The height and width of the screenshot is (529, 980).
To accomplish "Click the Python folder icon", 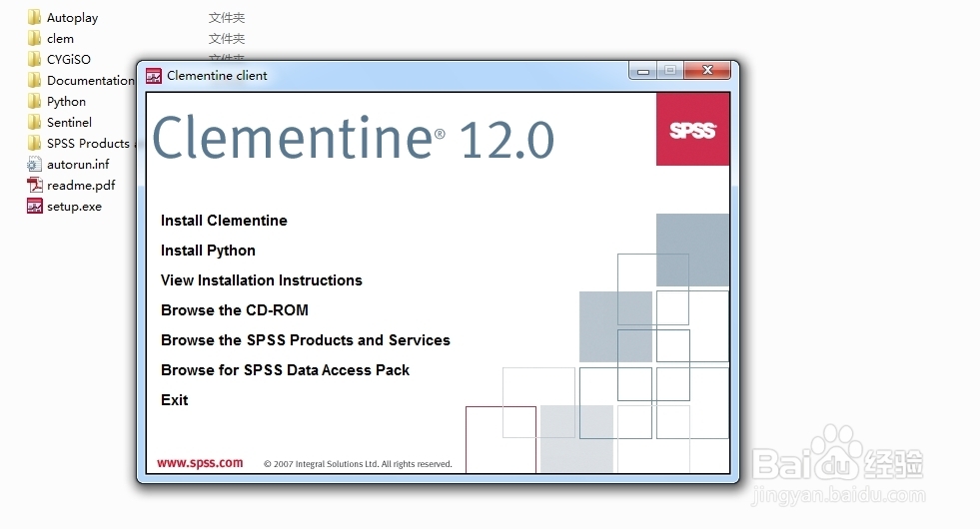I will (x=34, y=101).
